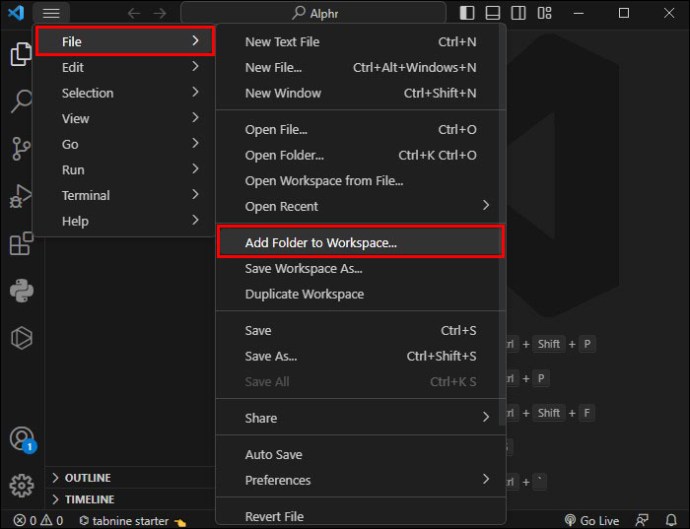690x529 pixels.
Task: Click the Save menu entry
Action: [x=360, y=330]
